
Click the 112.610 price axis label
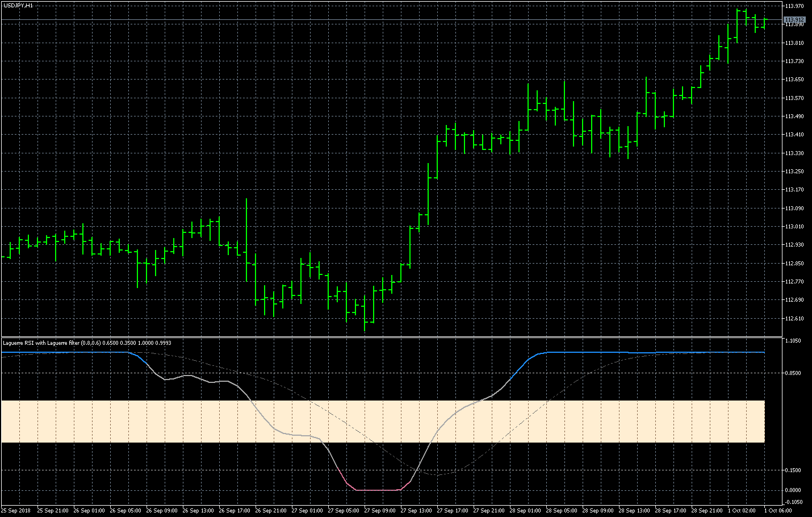tap(794, 319)
